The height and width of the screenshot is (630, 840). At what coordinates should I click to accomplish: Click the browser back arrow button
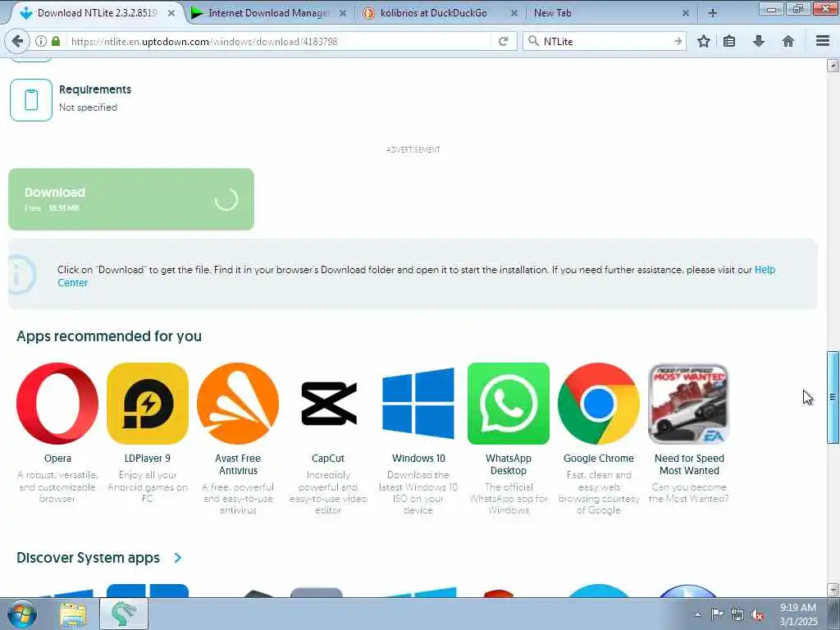pyautogui.click(x=17, y=41)
